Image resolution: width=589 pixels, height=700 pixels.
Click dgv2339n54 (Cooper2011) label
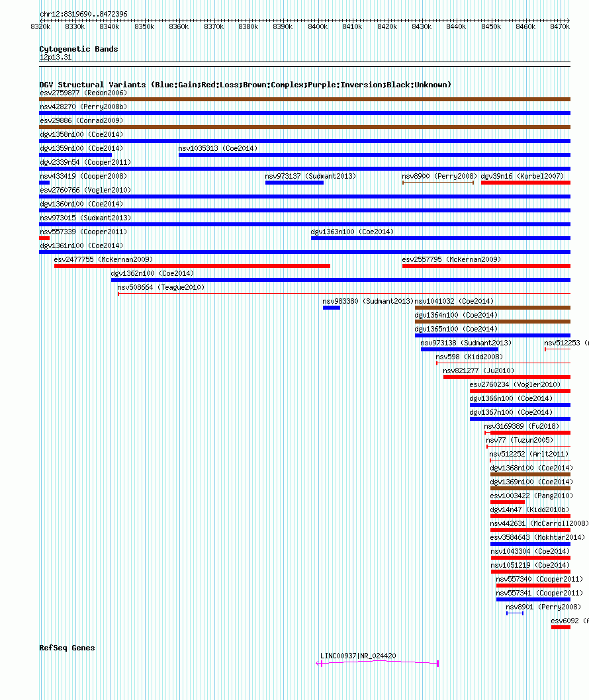tap(85, 162)
